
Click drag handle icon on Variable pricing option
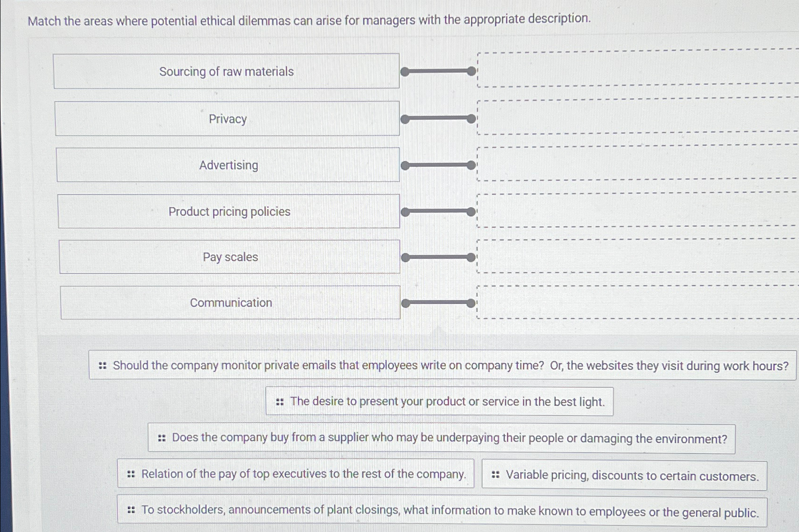click(495, 475)
